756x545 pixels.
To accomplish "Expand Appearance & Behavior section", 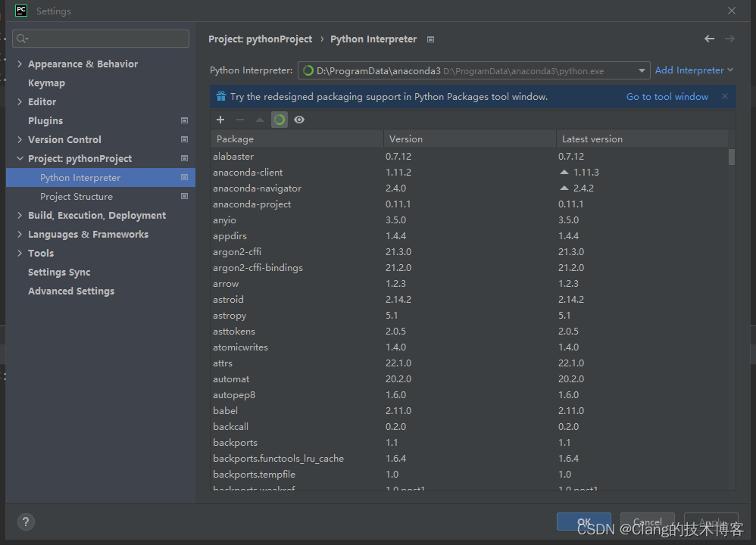I will (20, 64).
